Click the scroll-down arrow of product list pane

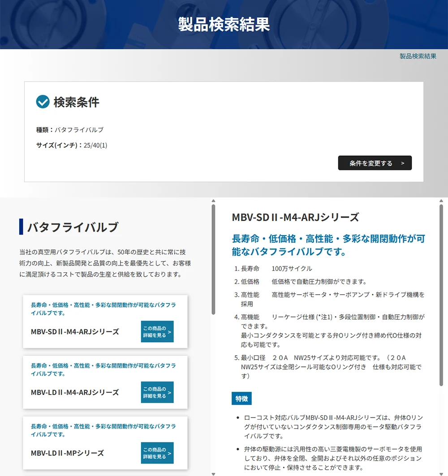(213, 474)
